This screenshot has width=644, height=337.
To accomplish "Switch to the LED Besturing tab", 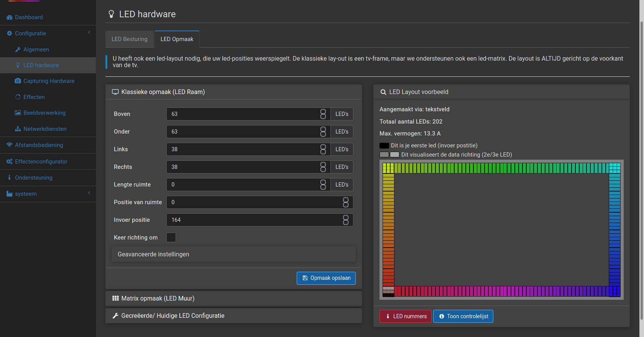I will (130, 39).
